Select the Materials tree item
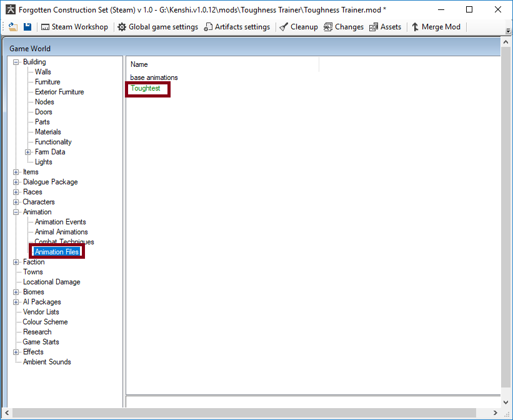Screen dimensions: 513x420 pos(47,132)
